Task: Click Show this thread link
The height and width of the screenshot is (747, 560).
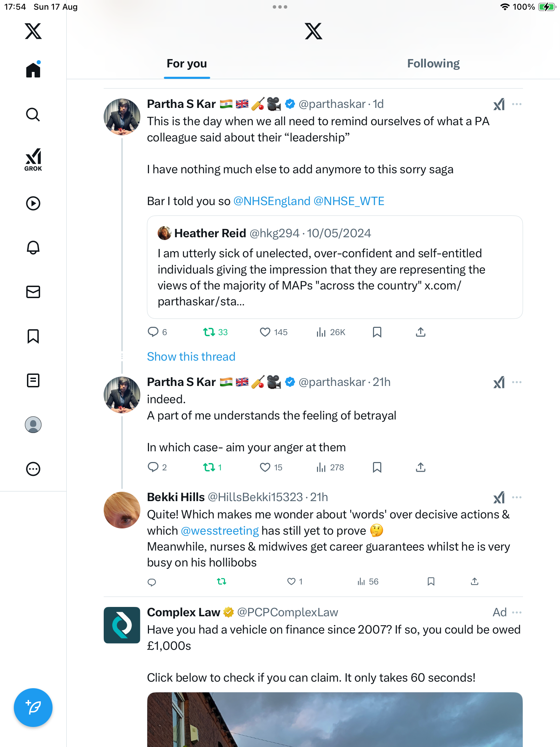Action: [191, 357]
